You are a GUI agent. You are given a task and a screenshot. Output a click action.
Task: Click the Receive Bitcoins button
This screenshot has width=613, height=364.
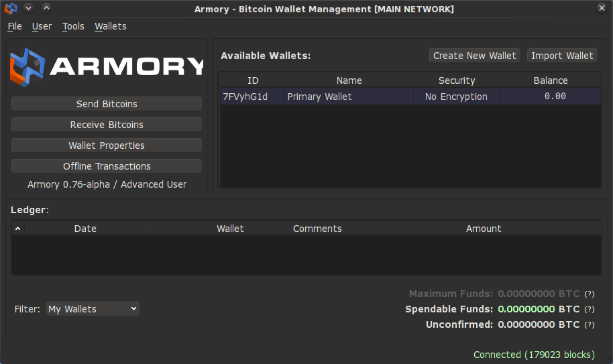tap(107, 125)
